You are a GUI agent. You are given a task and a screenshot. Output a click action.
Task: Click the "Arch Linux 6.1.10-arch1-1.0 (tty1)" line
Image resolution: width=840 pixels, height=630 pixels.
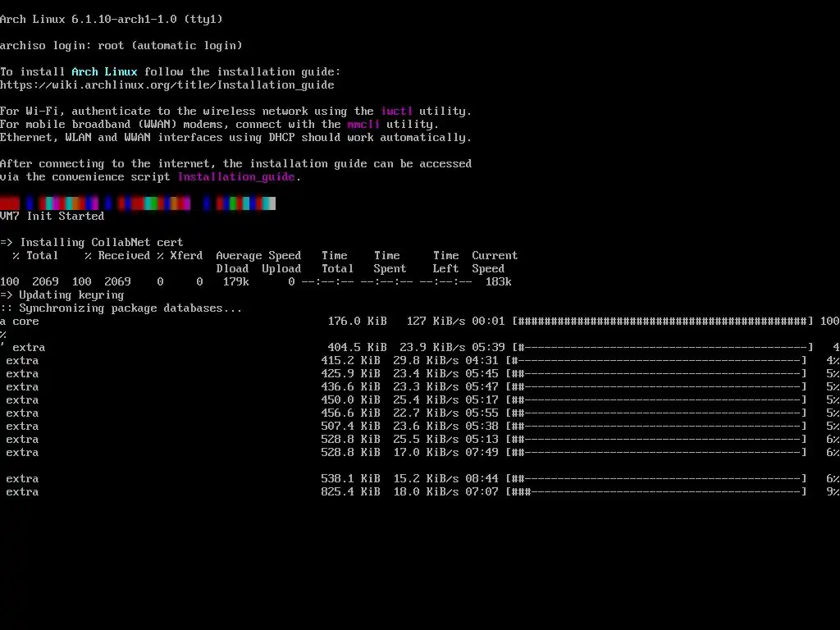tap(112, 20)
